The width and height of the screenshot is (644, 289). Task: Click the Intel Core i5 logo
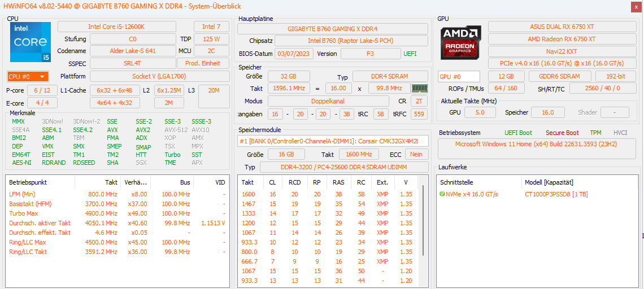click(x=31, y=42)
